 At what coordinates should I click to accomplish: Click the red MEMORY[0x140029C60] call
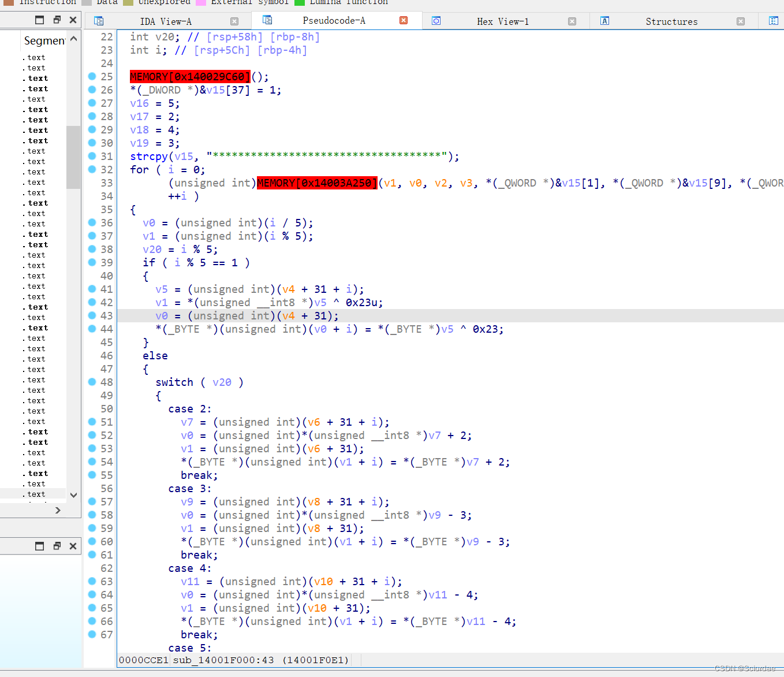pyautogui.click(x=190, y=77)
